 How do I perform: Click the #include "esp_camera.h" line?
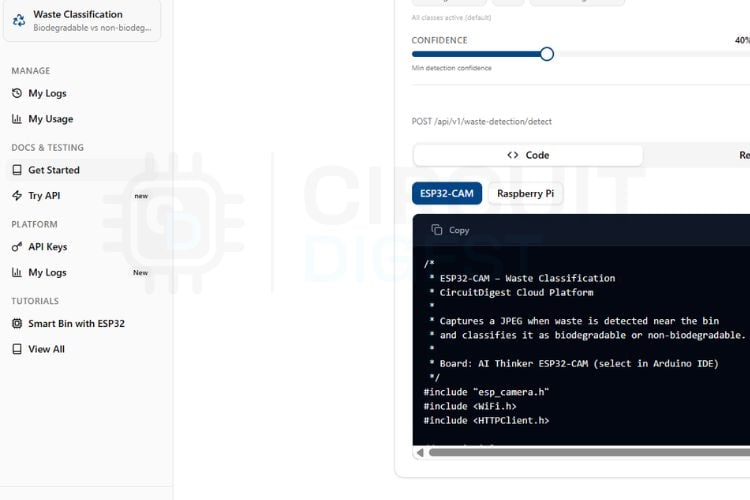click(x=486, y=392)
